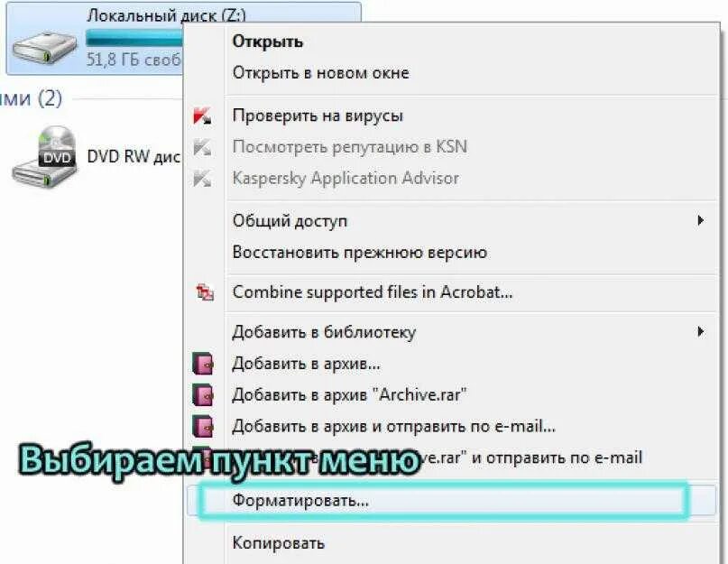This screenshot has height=564, width=728.
Task: Click the DVD RW drive icon
Action: [x=44, y=156]
